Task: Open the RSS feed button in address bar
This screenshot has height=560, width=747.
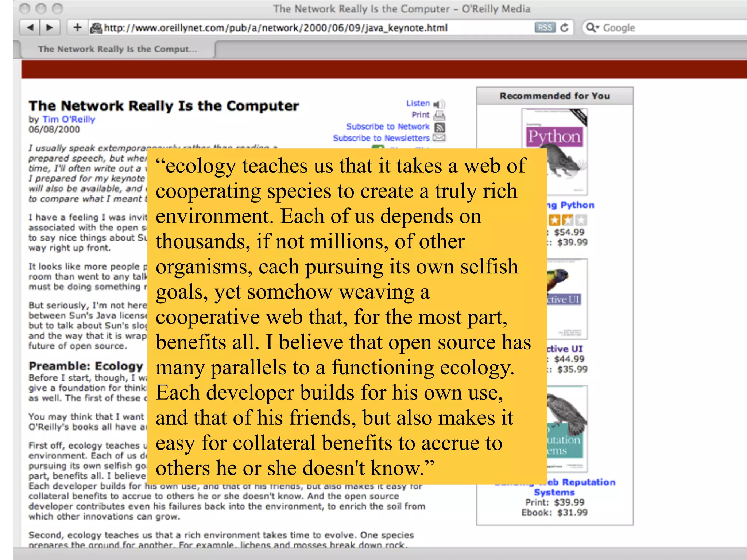Action: click(x=545, y=27)
